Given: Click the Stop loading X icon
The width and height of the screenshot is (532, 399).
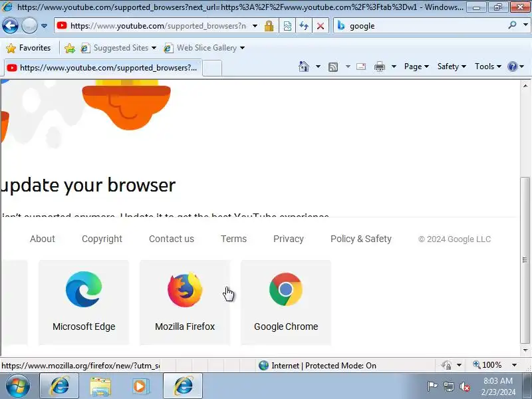Looking at the screenshot, I should click(321, 26).
